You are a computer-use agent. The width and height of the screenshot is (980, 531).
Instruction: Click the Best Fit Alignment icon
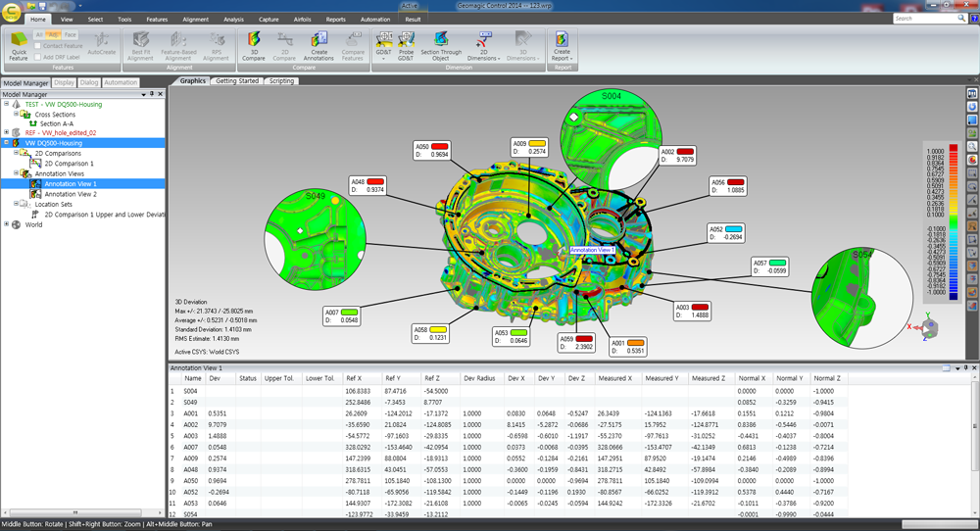(140, 45)
